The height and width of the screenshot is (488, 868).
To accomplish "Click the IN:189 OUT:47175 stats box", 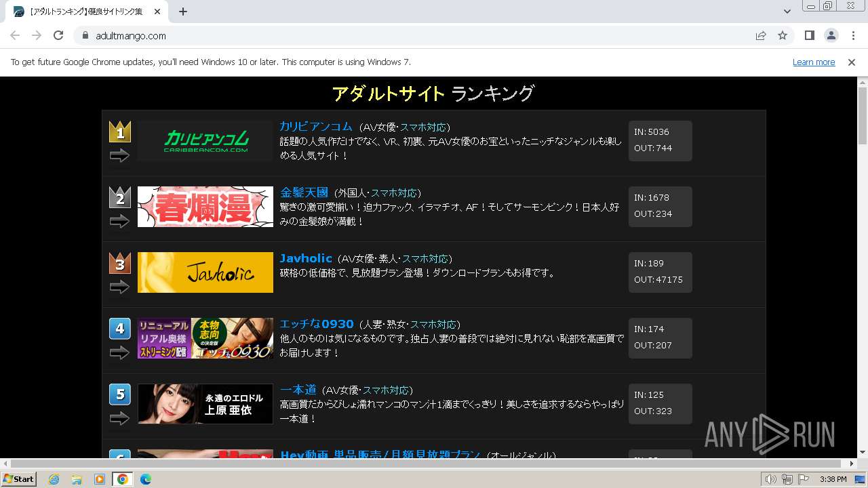I will (x=660, y=272).
